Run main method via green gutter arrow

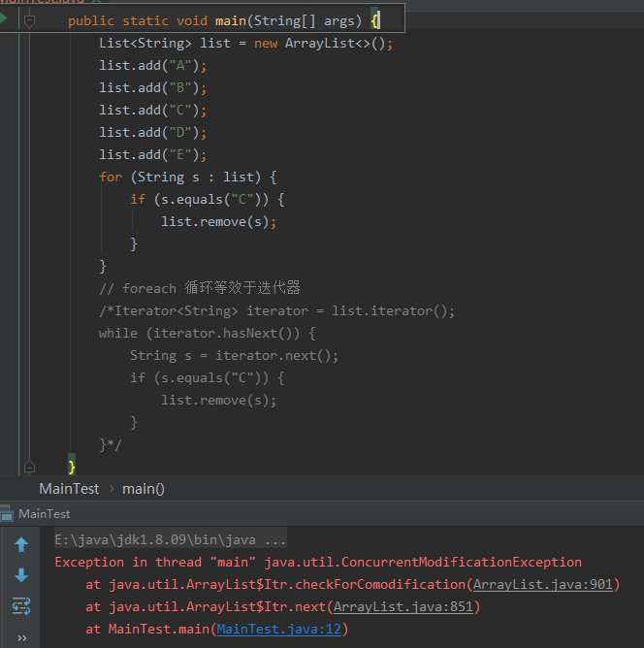pos(3,18)
